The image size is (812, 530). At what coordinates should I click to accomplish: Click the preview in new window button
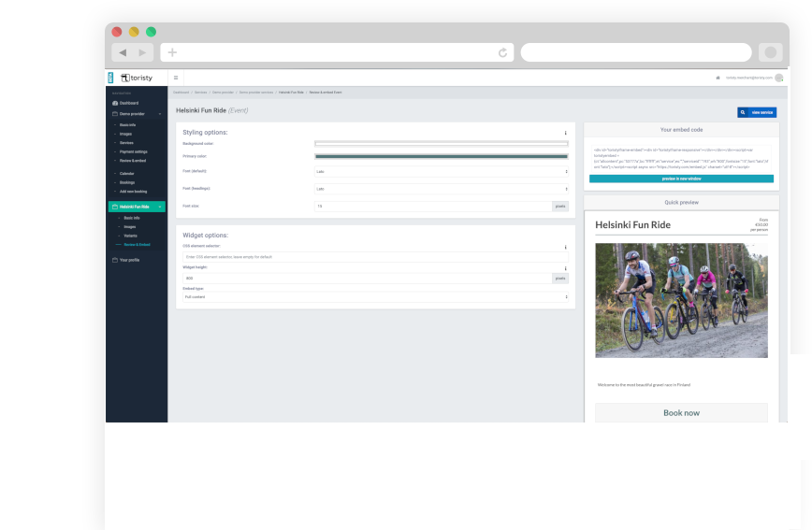point(681,179)
